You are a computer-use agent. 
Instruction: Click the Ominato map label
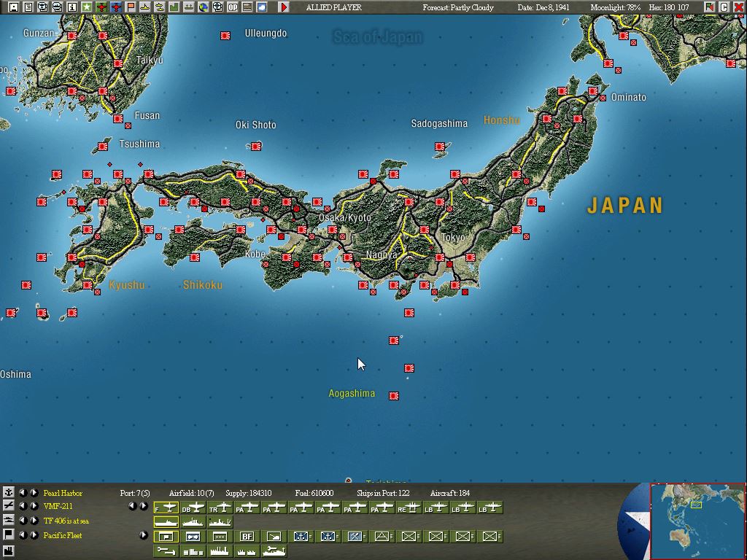628,97
